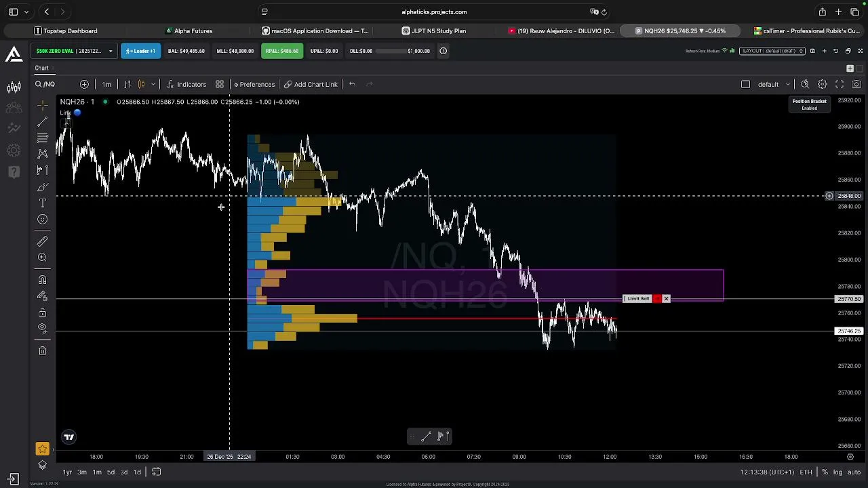Expand chart style dropdown arrow
Viewport: 868px width, 488px height.
pos(153,84)
